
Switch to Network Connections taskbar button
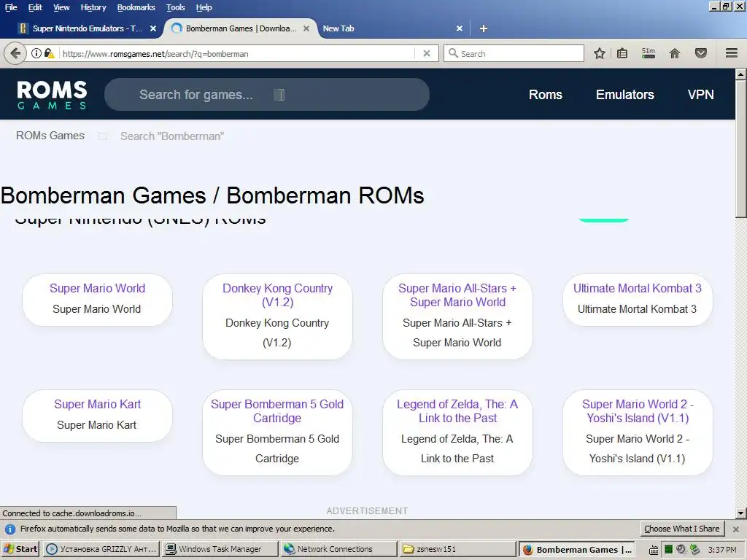click(x=338, y=549)
